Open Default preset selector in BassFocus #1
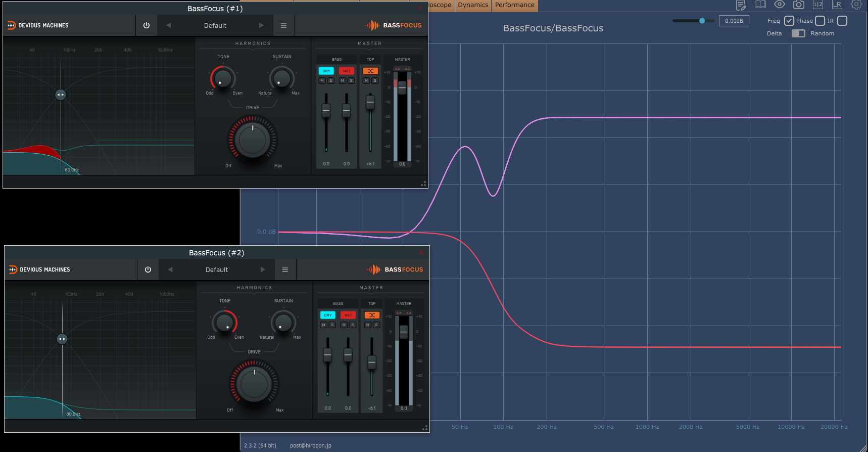This screenshot has height=452, width=868. tap(215, 25)
